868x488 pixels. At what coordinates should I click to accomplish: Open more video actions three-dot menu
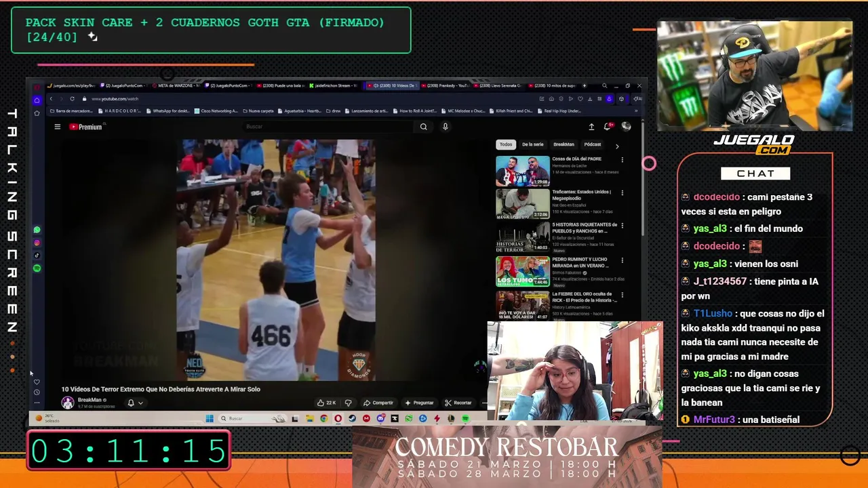click(x=484, y=403)
